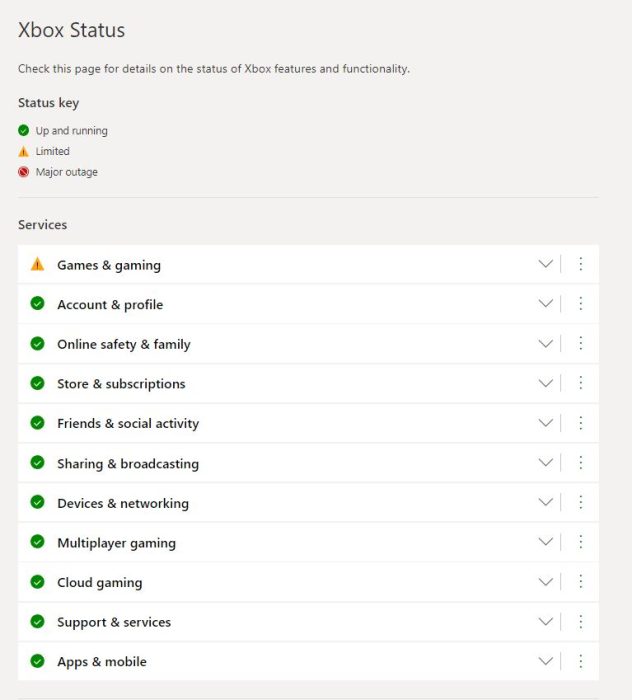632x700 pixels.
Task: Open more options for Sharing & broadcasting
Action: point(581,463)
